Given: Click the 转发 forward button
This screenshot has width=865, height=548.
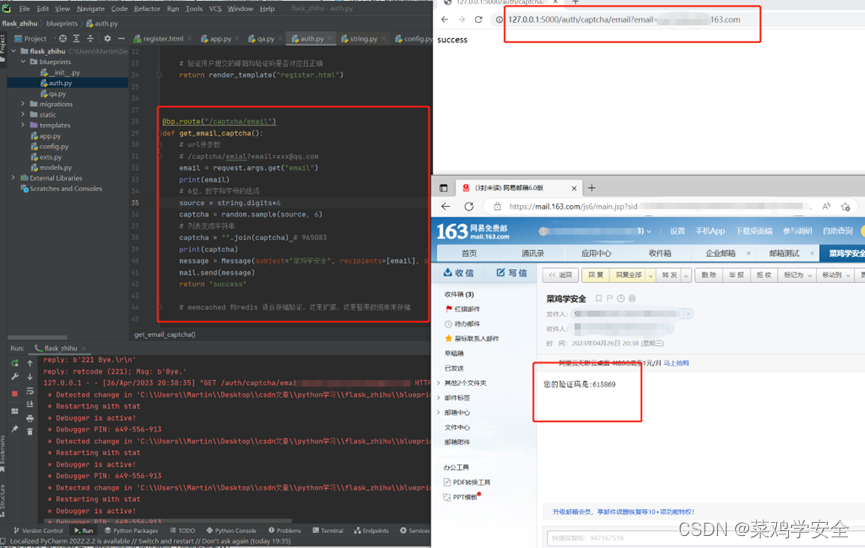Looking at the screenshot, I should click(669, 275).
